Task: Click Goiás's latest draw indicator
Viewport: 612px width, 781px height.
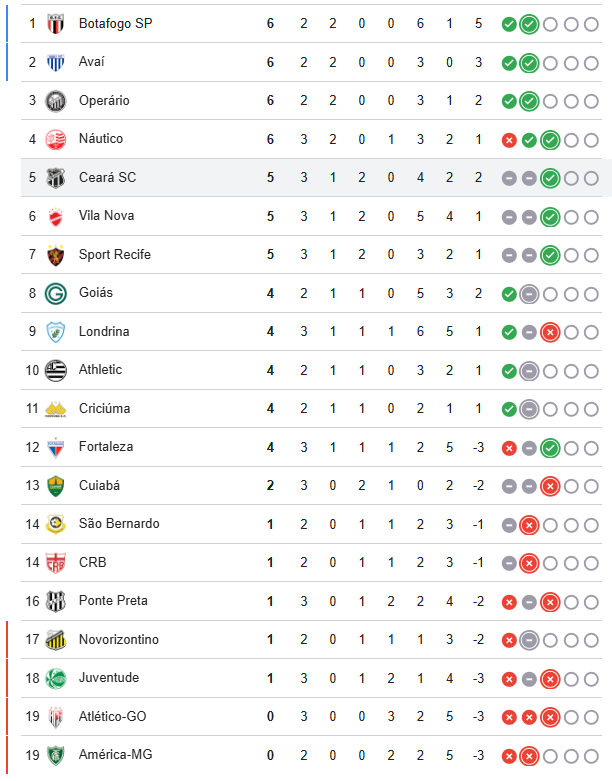Action: point(529,294)
